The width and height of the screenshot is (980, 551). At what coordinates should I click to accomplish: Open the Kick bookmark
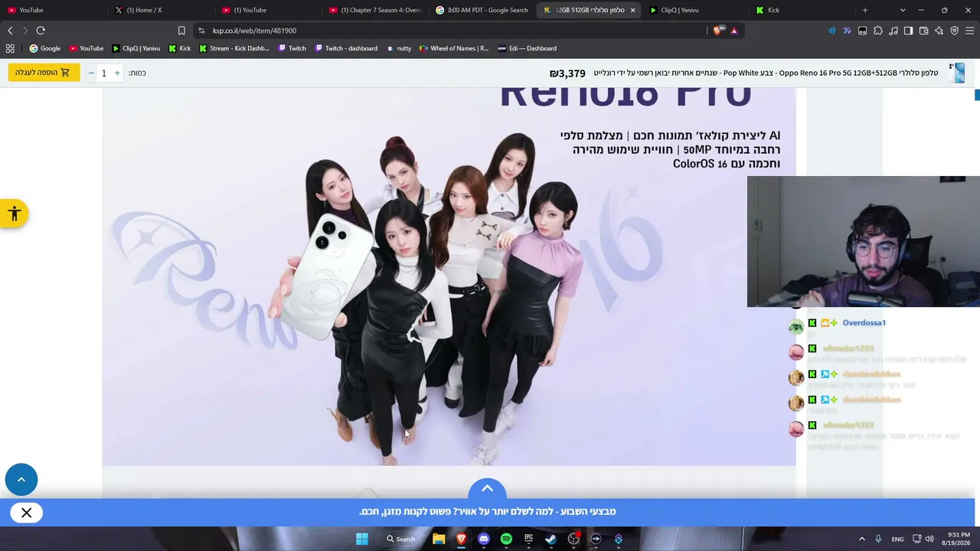tap(180, 48)
